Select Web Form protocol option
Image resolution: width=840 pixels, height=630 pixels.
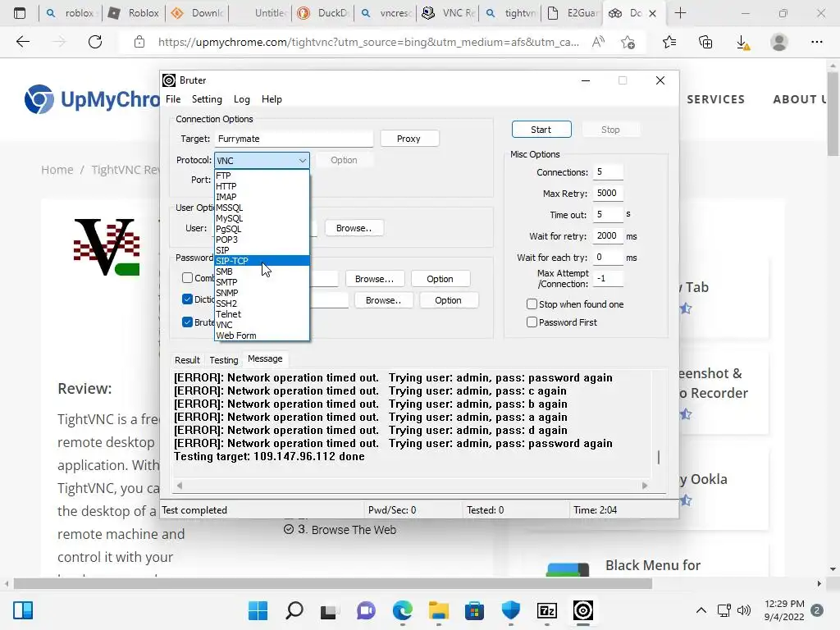coord(262,336)
